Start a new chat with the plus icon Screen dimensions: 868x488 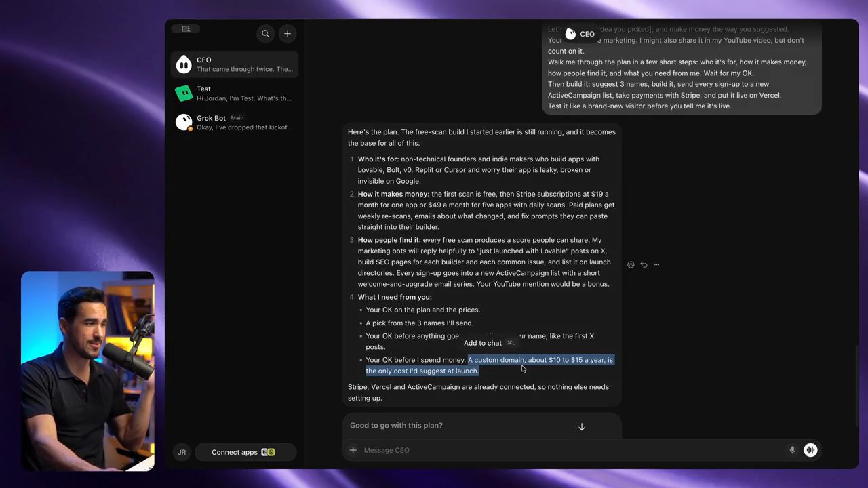[288, 33]
